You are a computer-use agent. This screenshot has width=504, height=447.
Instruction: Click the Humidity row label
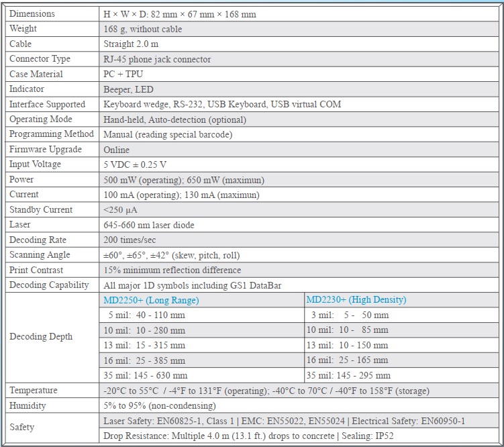[x=28, y=405]
